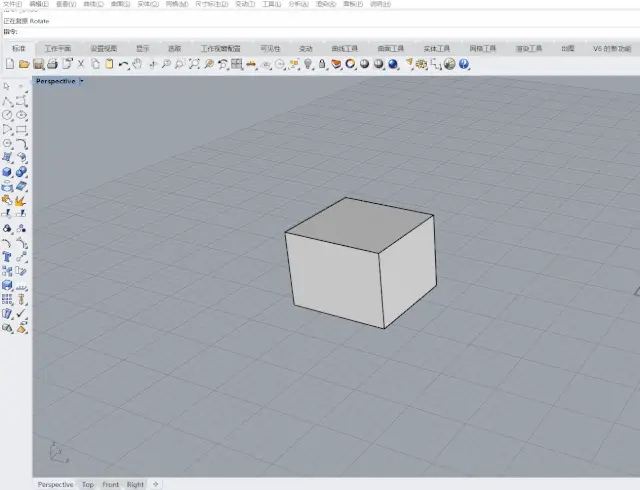Screen dimensions: 640x490
Task: Click the Perspective viewport title label
Action: coord(56,81)
